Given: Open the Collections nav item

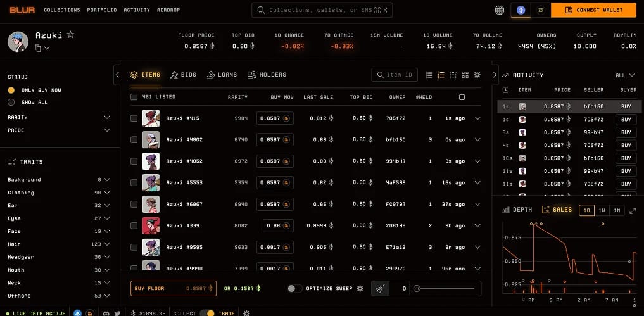Looking at the screenshot, I should (x=62, y=10).
